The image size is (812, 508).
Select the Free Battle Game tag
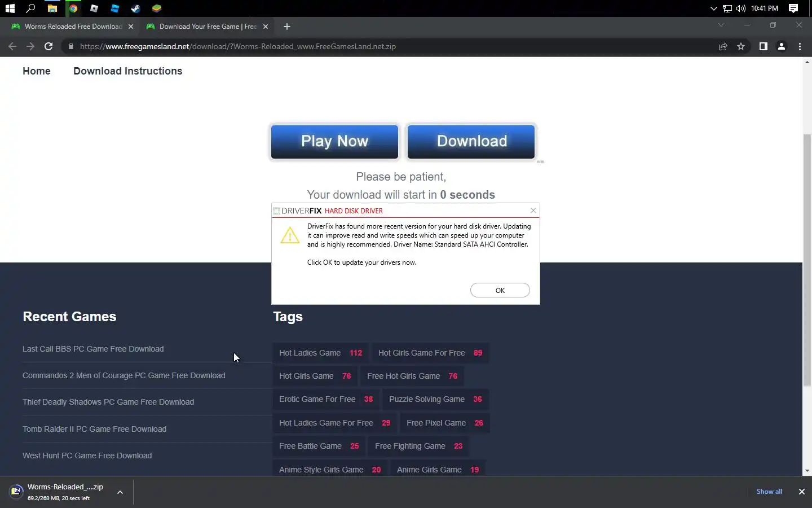point(319,446)
